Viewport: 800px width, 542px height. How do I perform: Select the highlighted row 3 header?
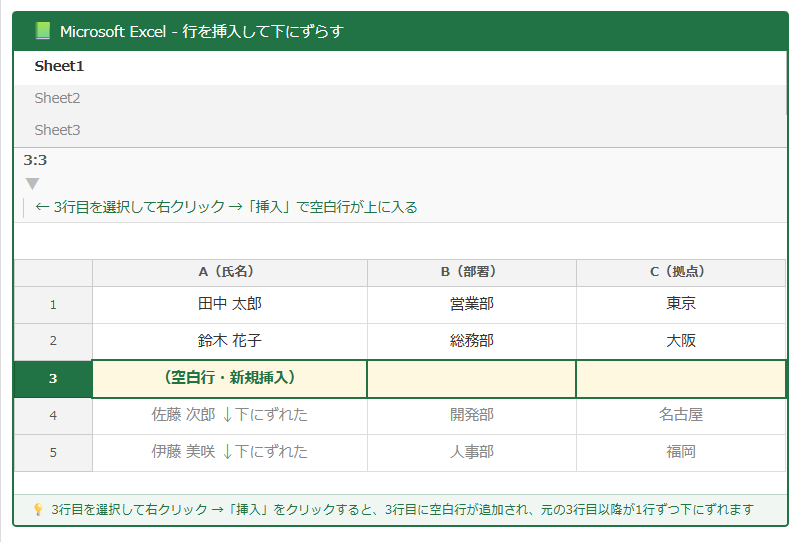pos(53,378)
